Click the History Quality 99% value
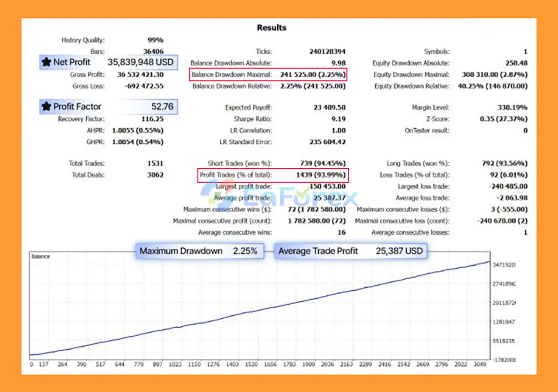558x392 pixels. click(x=155, y=40)
